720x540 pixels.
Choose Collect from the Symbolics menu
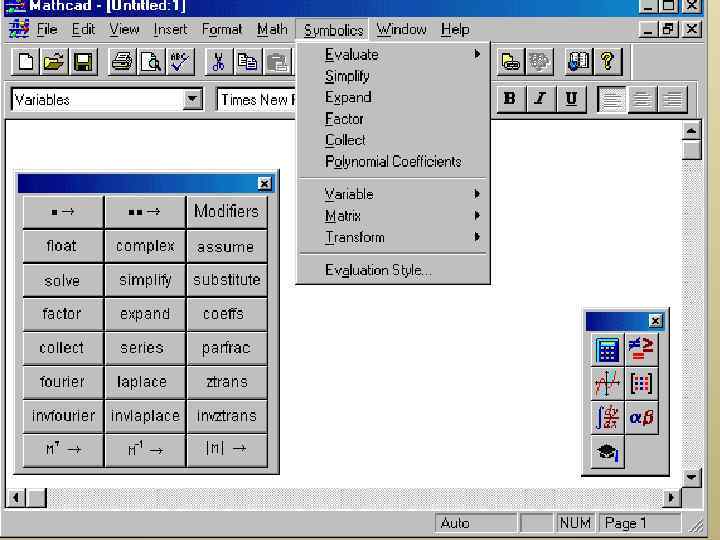(x=394, y=140)
